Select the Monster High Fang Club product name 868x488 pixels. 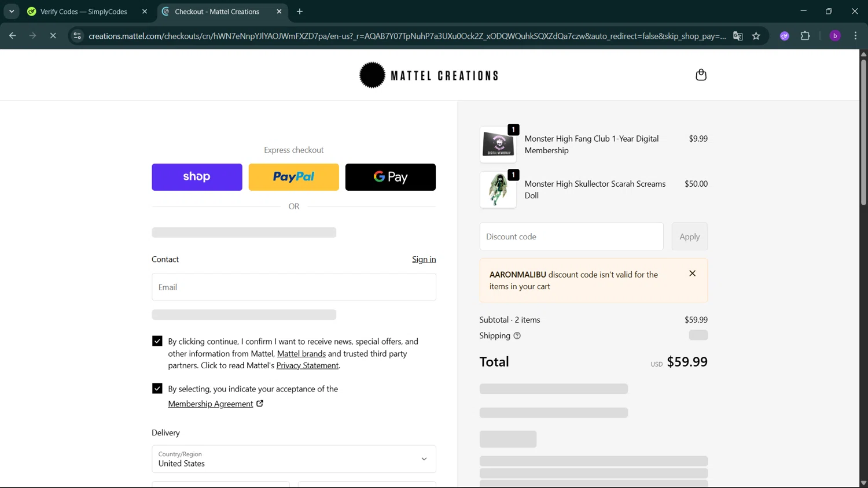[591, 145]
